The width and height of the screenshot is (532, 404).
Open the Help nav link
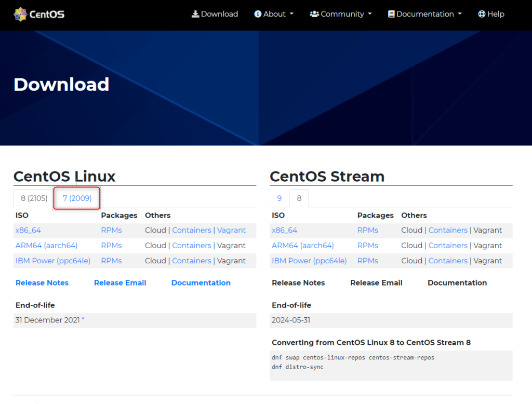(x=491, y=14)
